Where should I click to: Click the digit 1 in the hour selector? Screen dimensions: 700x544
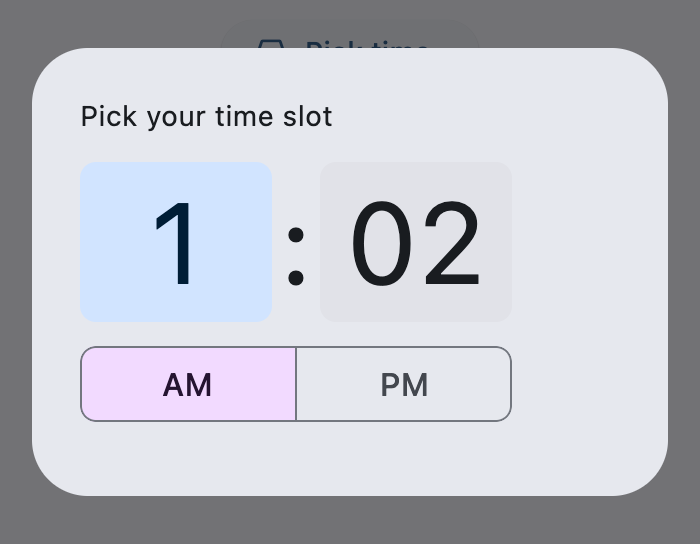(178, 244)
